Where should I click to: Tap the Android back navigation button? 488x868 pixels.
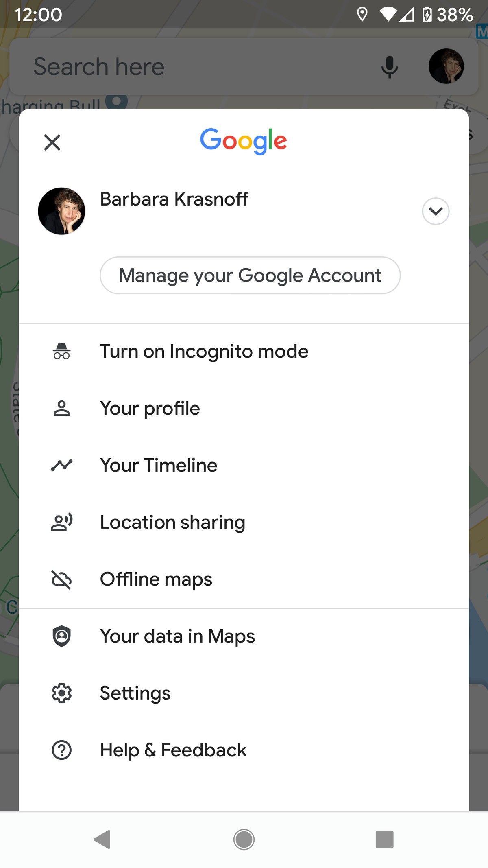(x=102, y=839)
